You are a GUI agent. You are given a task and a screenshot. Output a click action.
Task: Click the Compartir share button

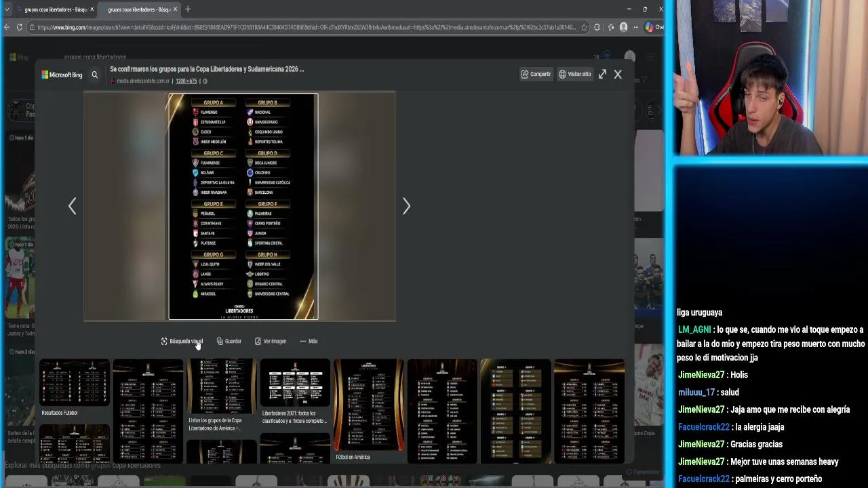[x=536, y=74]
